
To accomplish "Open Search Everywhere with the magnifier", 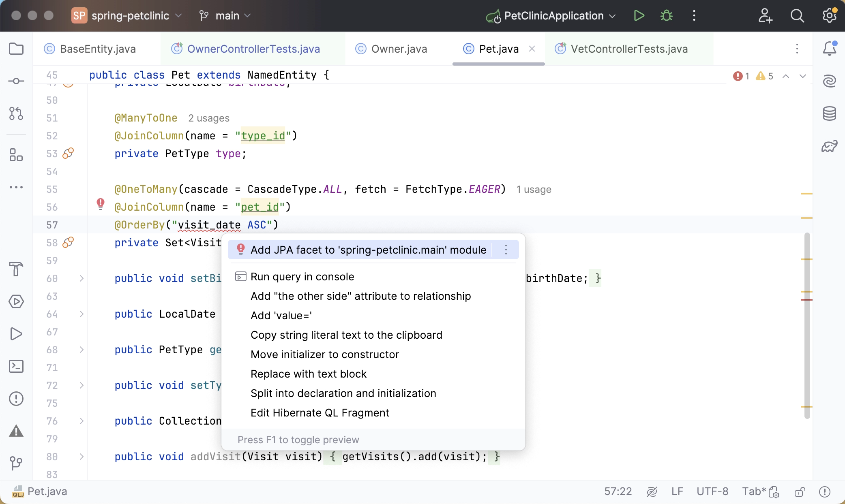I will point(797,16).
